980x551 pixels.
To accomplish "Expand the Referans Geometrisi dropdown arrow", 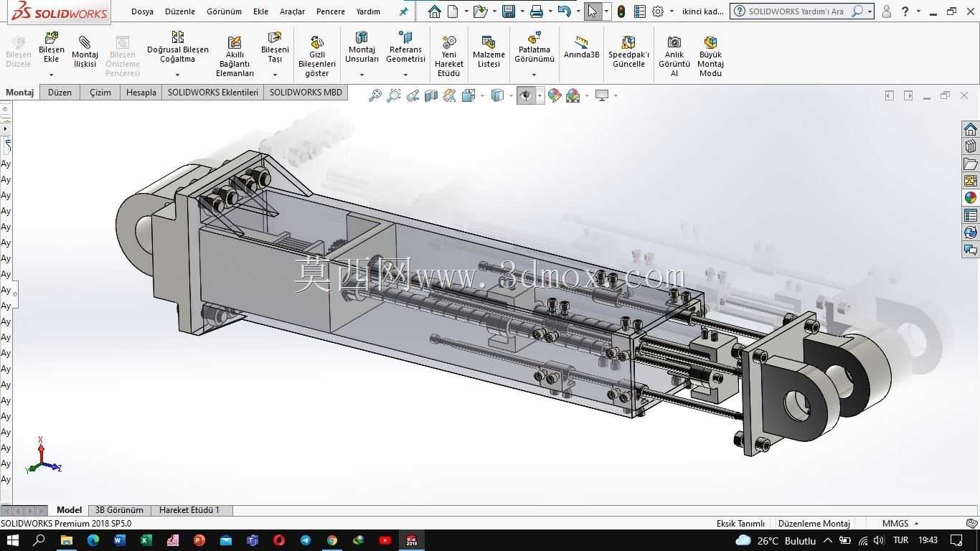I will tap(405, 75).
